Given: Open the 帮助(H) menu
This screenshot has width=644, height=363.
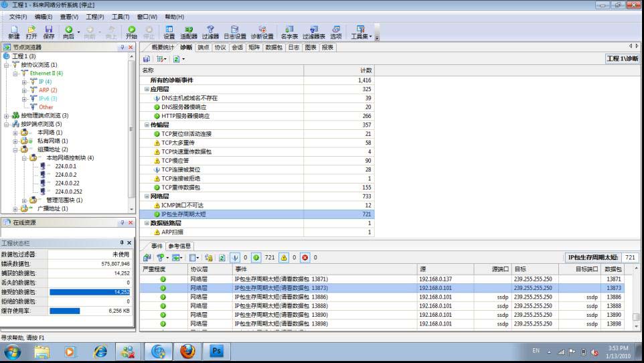Looking at the screenshot, I should pyautogui.click(x=174, y=17).
